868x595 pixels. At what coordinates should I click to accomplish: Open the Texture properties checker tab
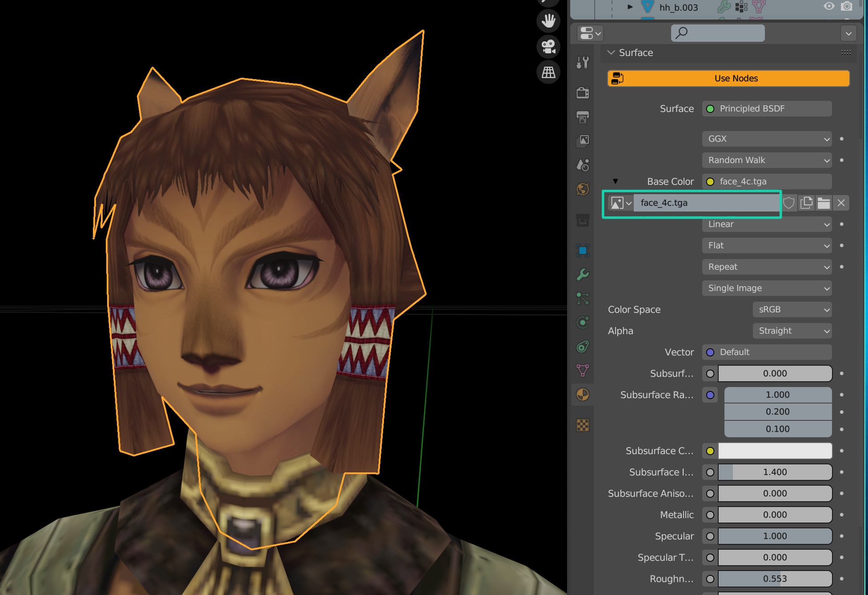tap(583, 425)
